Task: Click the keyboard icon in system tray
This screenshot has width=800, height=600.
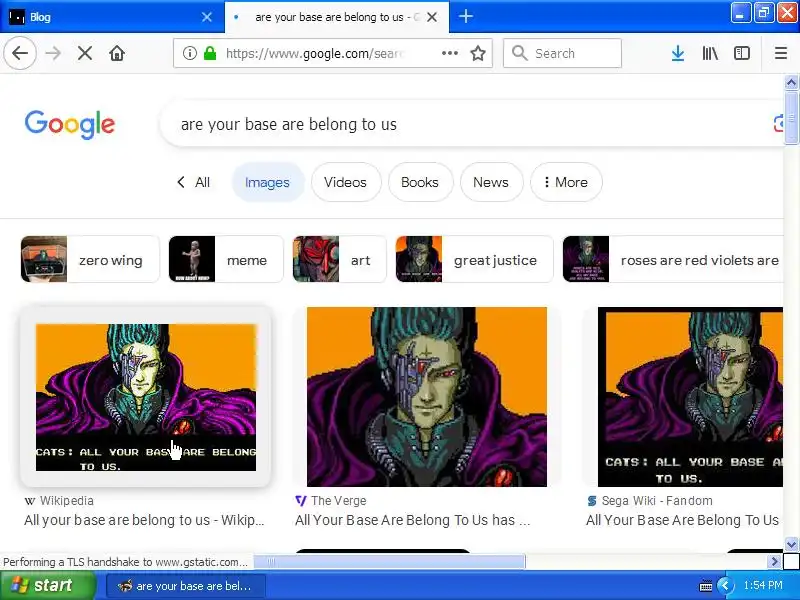Action: tap(705, 586)
